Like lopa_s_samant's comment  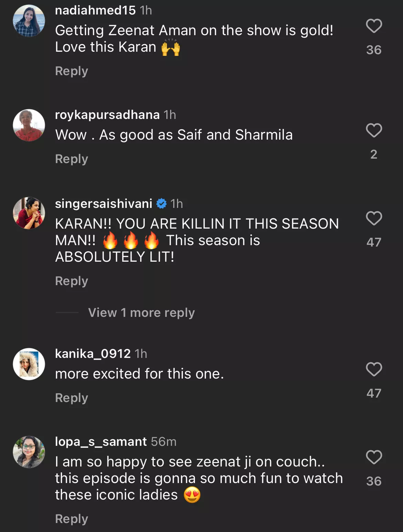[x=374, y=458]
